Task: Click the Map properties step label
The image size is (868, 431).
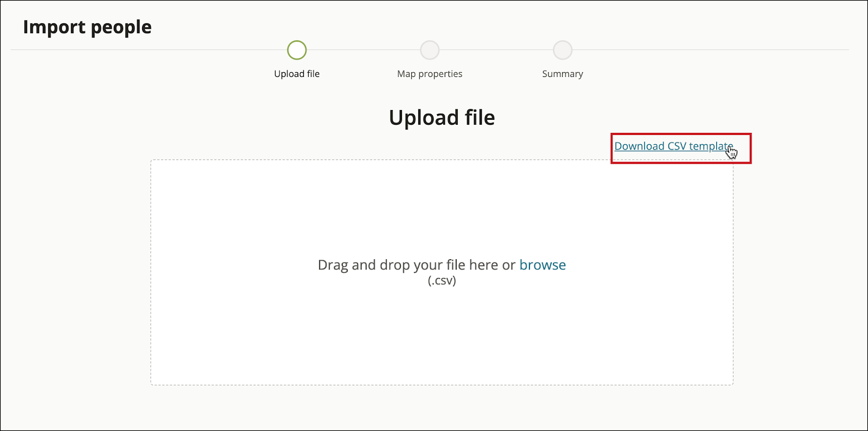Action: (x=430, y=74)
